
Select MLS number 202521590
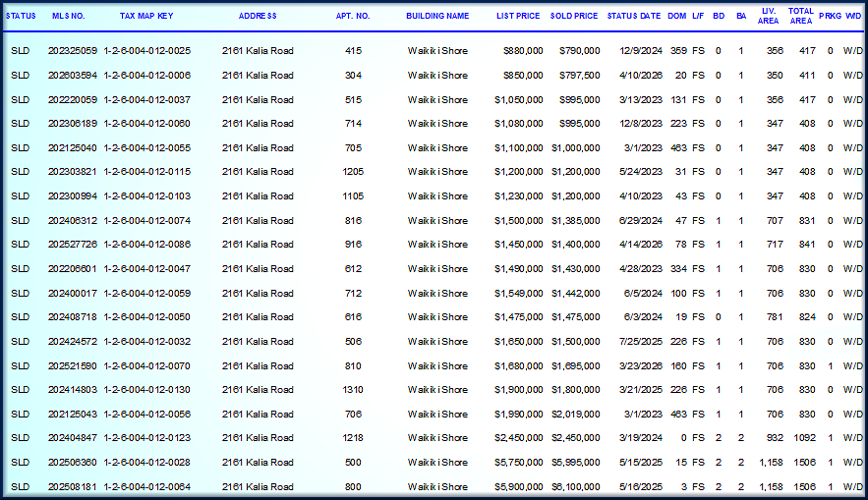point(73,366)
